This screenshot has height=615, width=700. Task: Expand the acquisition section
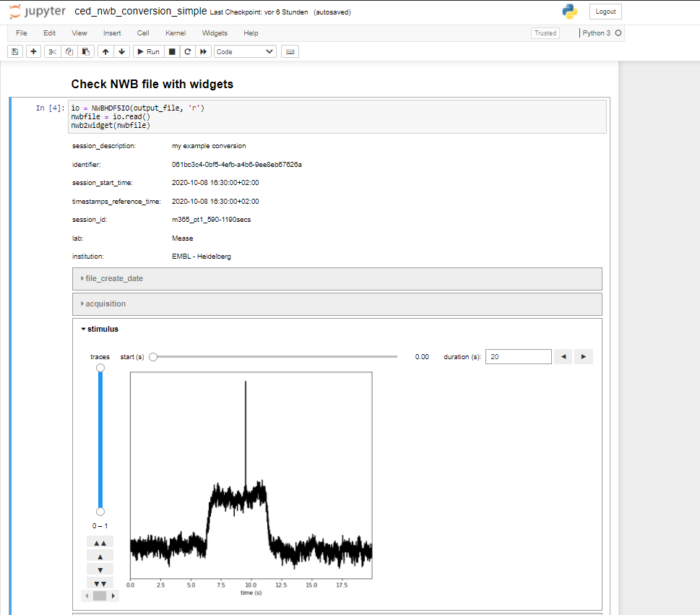[337, 304]
